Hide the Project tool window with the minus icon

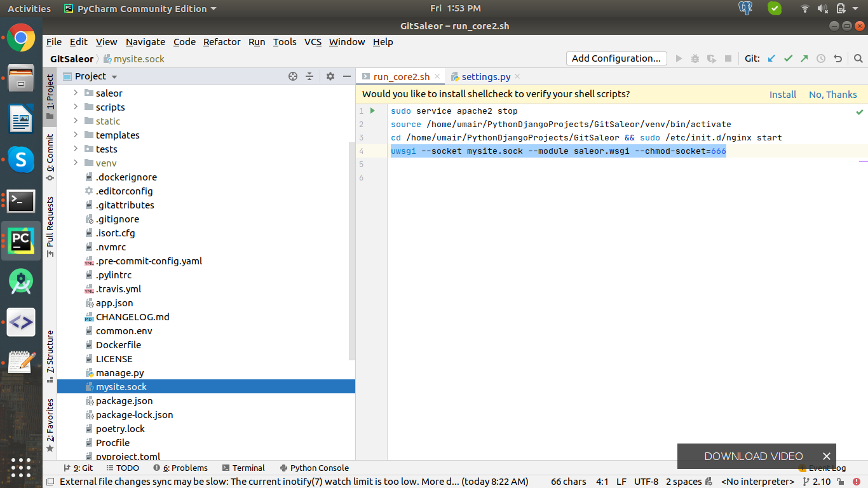[346, 76]
